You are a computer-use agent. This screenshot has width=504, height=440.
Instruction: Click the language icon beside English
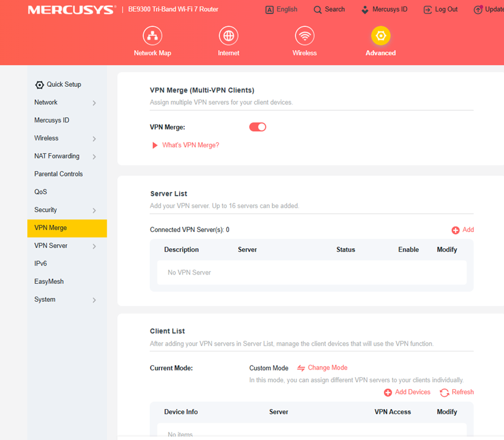(x=269, y=10)
